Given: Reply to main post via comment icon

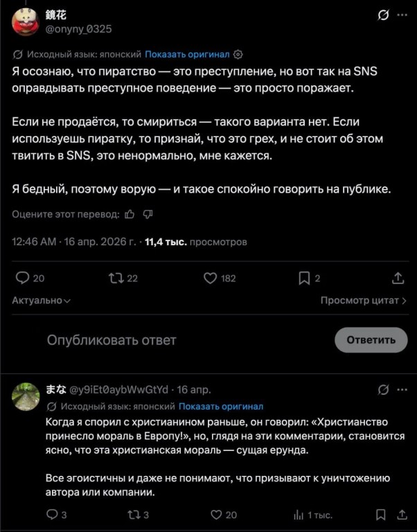Looking at the screenshot, I should pyautogui.click(x=22, y=278).
